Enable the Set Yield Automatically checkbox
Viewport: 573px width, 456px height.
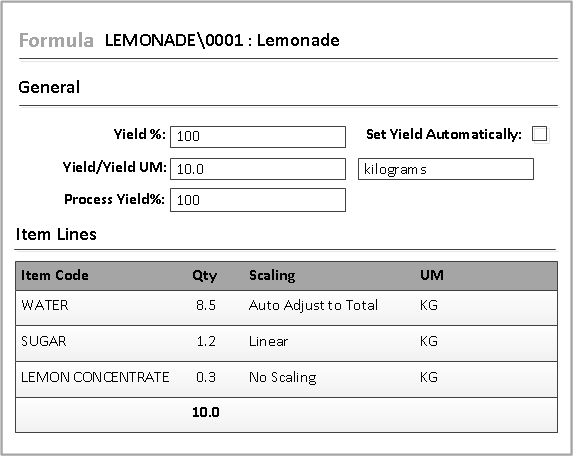tap(539, 134)
